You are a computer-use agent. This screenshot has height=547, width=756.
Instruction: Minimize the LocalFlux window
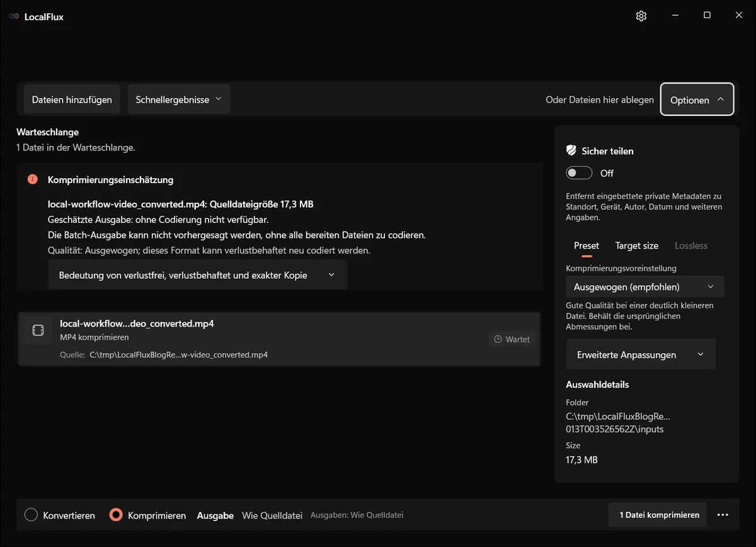675,16
